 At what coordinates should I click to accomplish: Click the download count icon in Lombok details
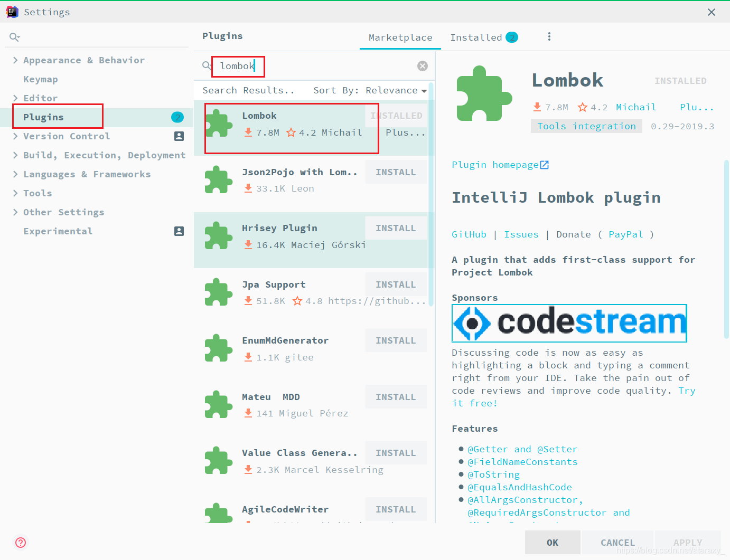537,107
